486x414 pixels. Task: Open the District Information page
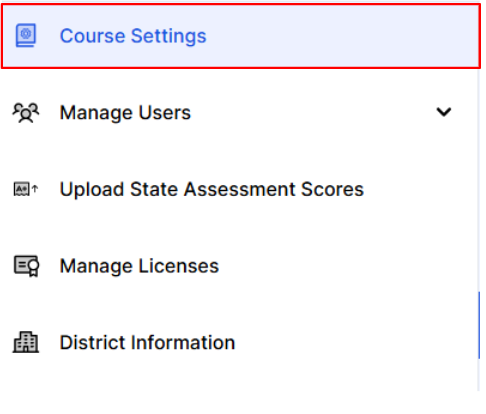point(147,342)
